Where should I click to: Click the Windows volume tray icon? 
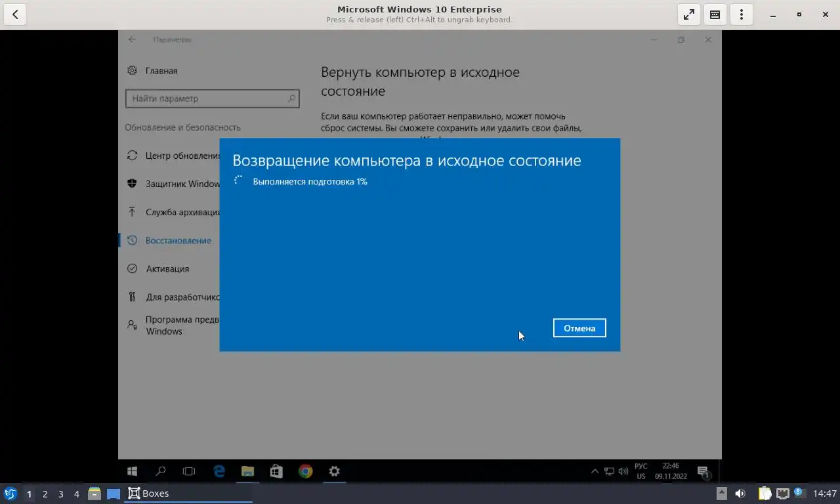click(x=623, y=471)
